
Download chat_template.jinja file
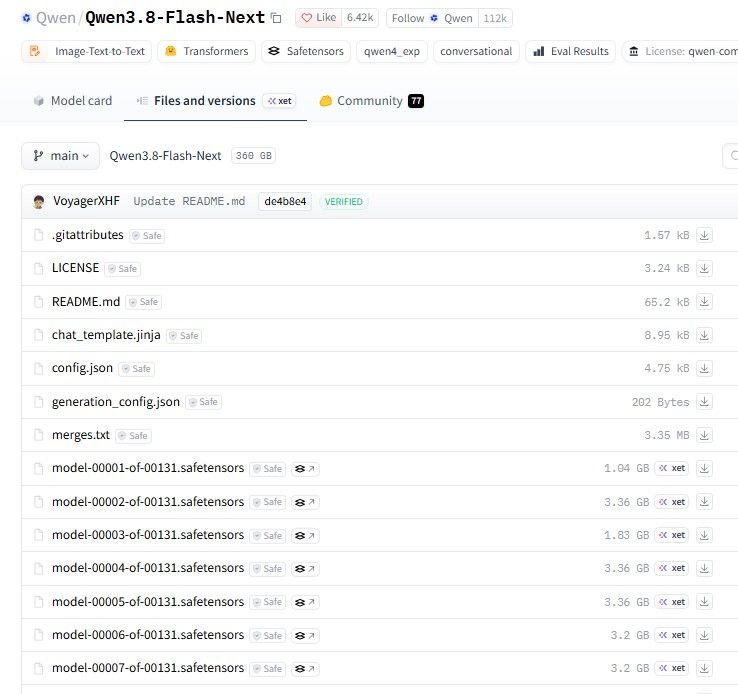point(704,335)
